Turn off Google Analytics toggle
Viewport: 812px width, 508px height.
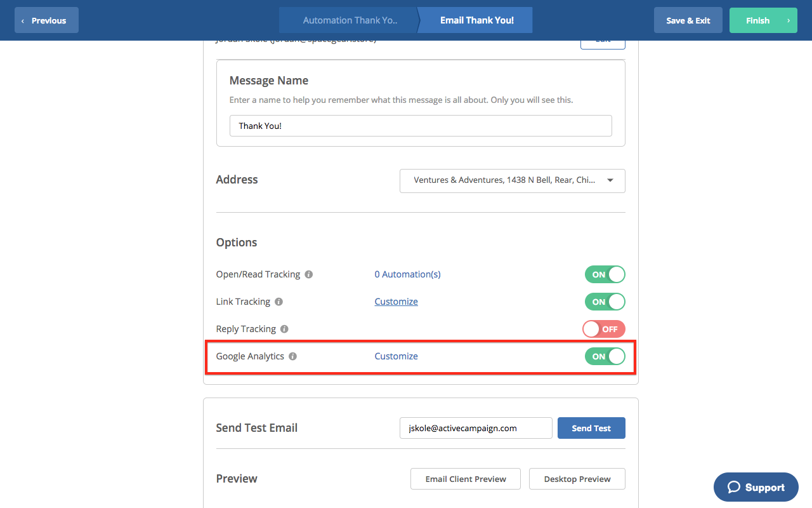(605, 356)
